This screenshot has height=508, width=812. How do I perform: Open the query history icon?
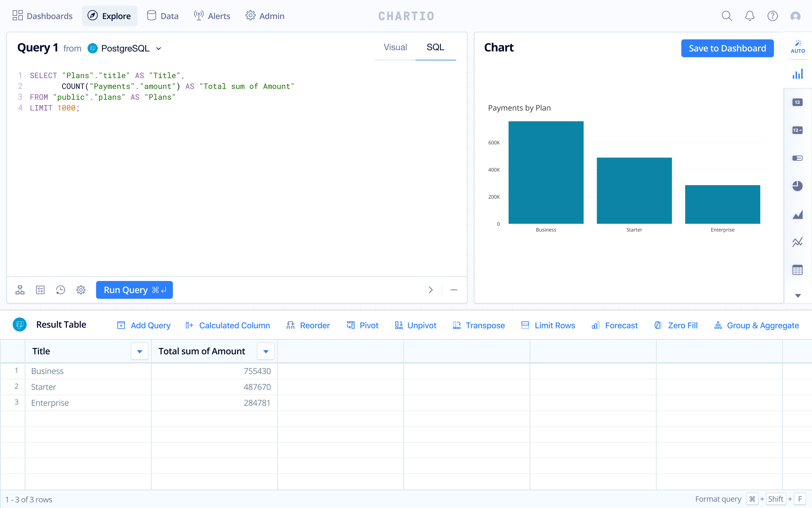[x=60, y=290]
